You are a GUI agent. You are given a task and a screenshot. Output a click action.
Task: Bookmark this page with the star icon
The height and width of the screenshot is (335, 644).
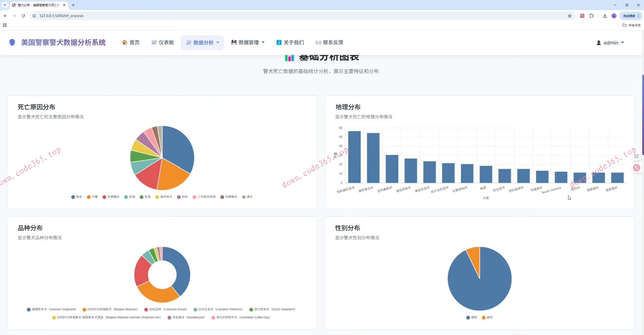pos(570,16)
